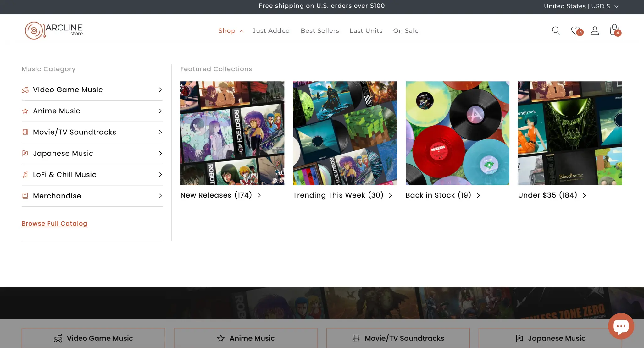Expand Merchandise chevron arrow

(x=160, y=196)
